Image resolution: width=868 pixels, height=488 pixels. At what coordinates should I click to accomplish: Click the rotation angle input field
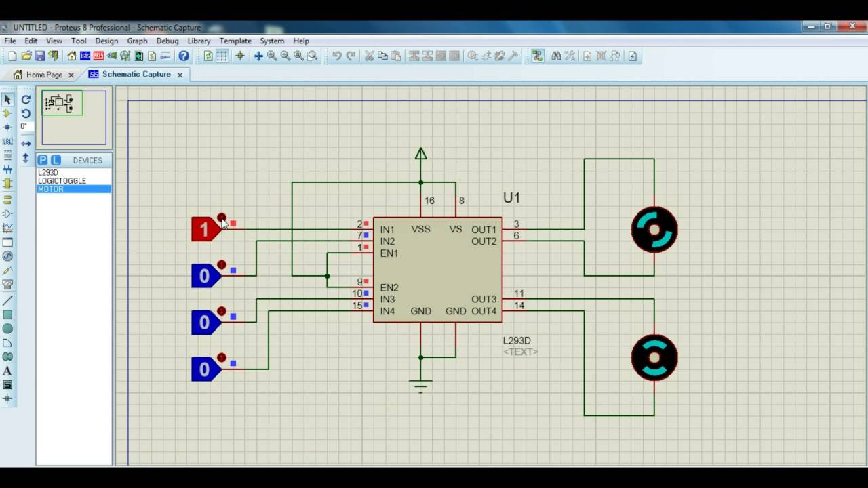(25, 127)
